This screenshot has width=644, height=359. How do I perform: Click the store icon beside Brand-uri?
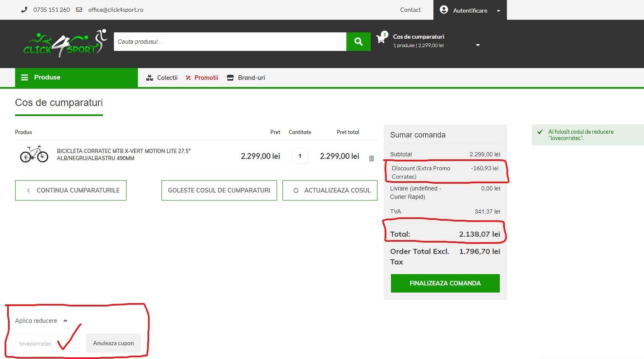pyautogui.click(x=230, y=78)
